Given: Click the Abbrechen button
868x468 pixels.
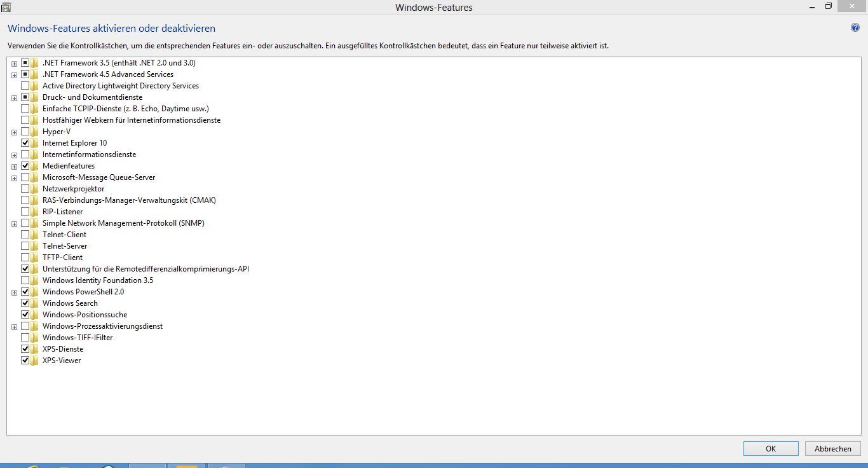Looking at the screenshot, I should click(x=832, y=448).
